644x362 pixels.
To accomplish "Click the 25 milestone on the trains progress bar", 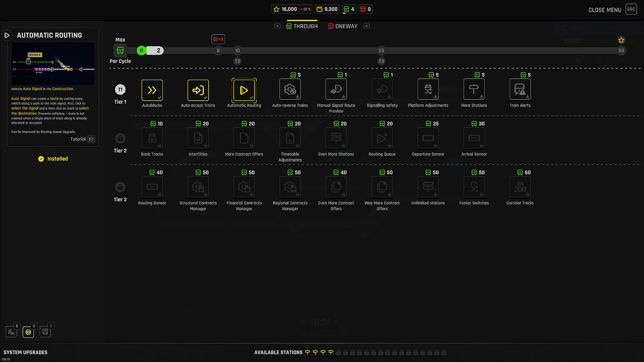I will click(x=381, y=51).
